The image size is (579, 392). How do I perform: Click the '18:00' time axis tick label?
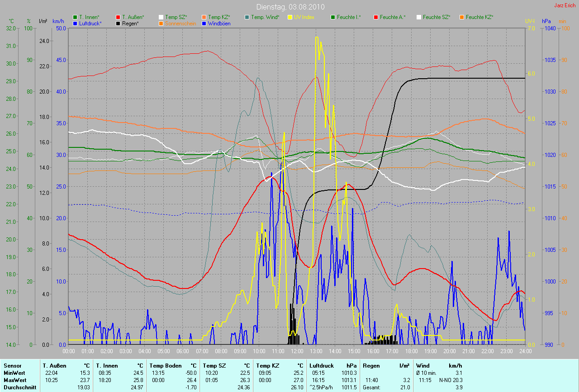(411, 351)
